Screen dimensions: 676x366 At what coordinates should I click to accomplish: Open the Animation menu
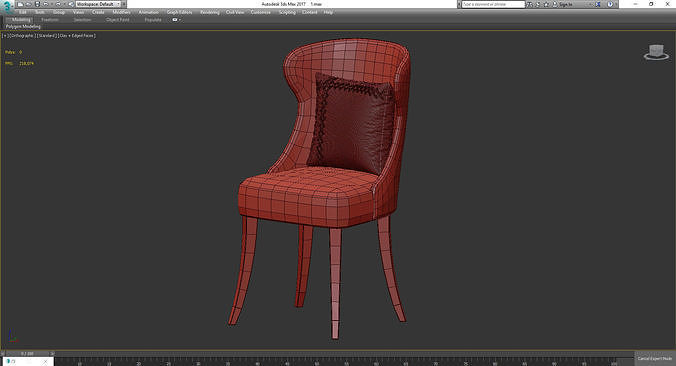pyautogui.click(x=149, y=13)
